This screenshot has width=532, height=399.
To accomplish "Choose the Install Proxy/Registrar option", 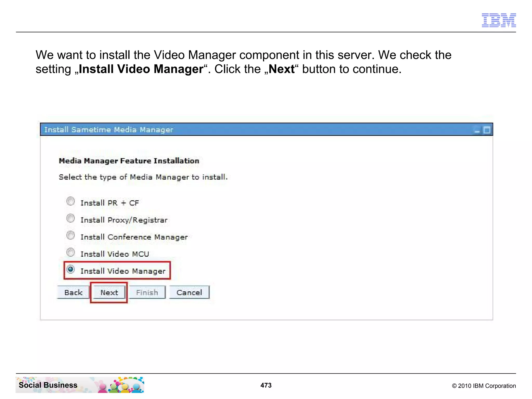I will (x=70, y=218).
